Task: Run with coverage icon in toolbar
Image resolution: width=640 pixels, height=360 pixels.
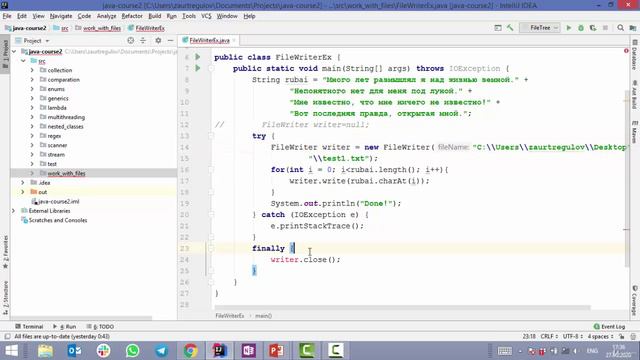Action: pyautogui.click(x=593, y=28)
